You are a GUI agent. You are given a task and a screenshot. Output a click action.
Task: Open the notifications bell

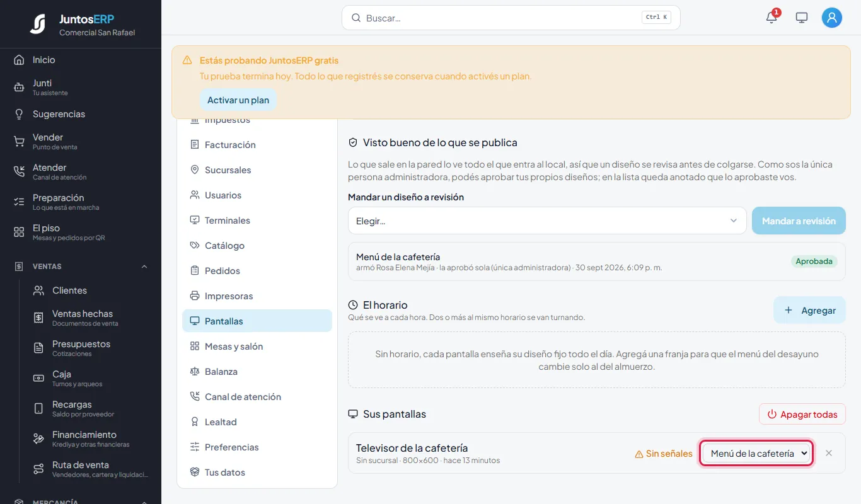point(771,18)
